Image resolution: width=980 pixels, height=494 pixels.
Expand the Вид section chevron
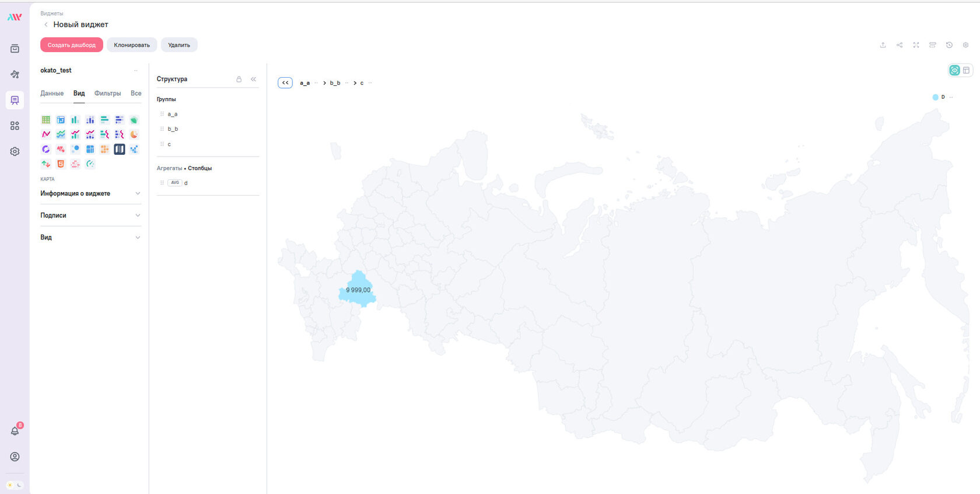click(x=138, y=238)
